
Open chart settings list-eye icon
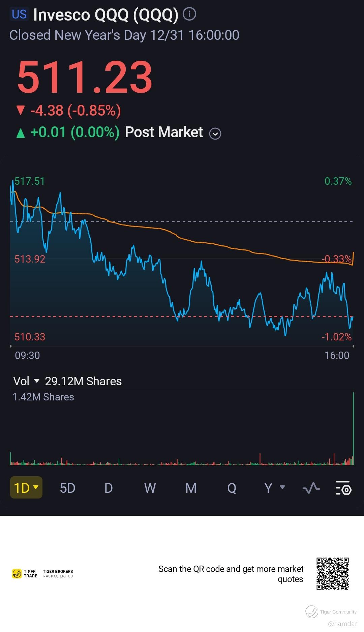[x=343, y=488]
